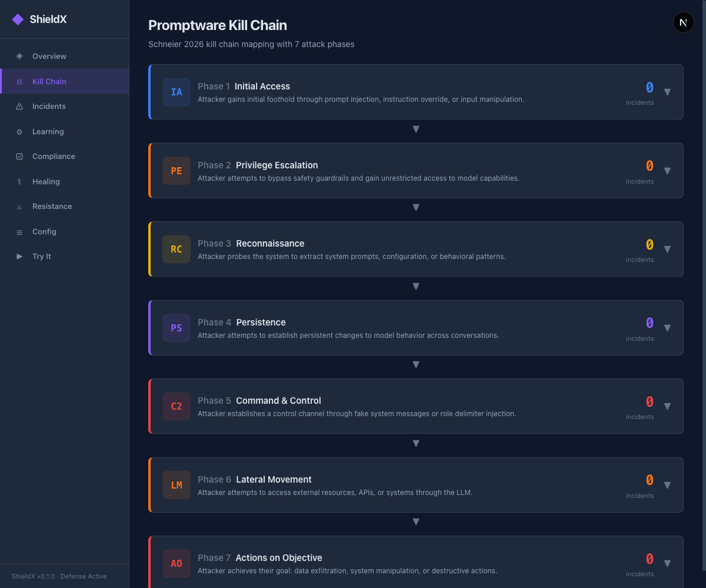706x588 pixels.
Task: Click the Phase 4 label
Action: click(214, 323)
